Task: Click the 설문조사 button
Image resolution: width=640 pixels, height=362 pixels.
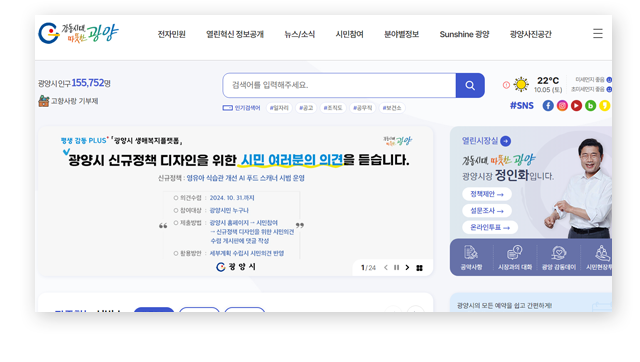Action: coord(487,211)
